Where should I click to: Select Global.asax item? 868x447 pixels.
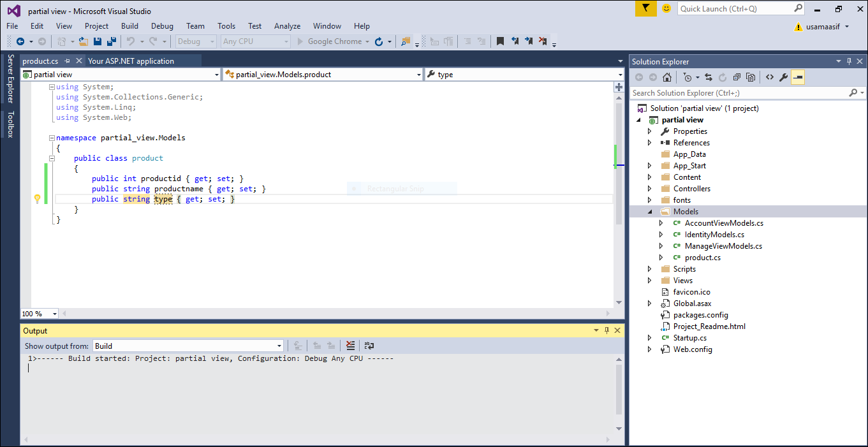(692, 304)
